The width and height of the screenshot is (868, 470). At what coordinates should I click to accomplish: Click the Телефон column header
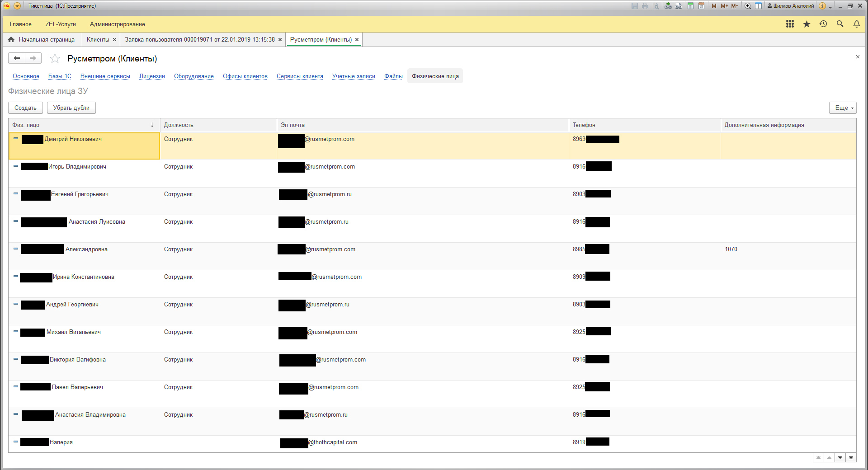pyautogui.click(x=645, y=125)
